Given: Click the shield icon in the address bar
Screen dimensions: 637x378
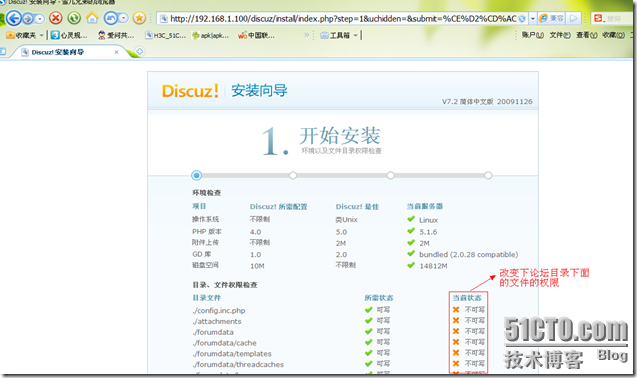Looking at the screenshot, I should 522,18.
